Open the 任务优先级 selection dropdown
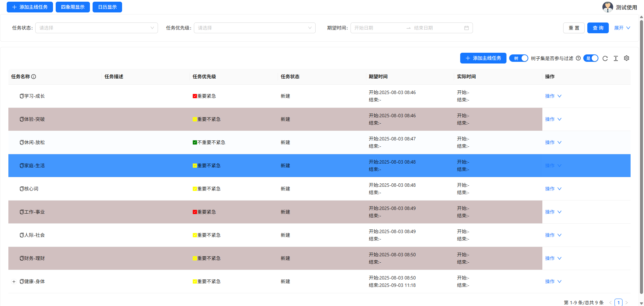This screenshot has height=306, width=644. 255,28
